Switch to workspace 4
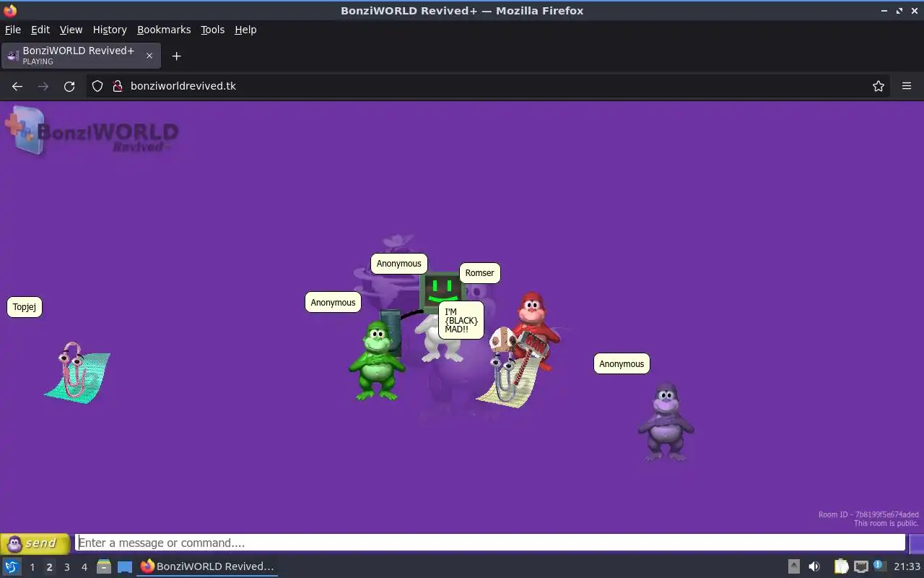 click(84, 567)
